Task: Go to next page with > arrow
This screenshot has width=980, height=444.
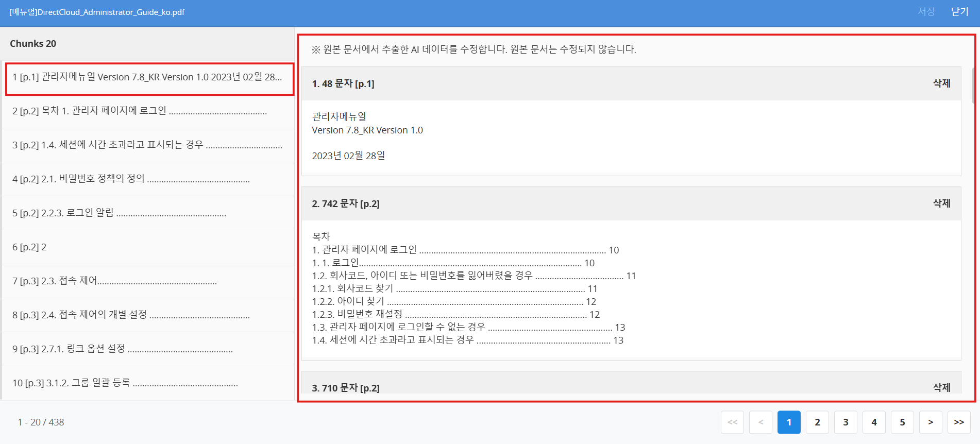Action: coord(931,422)
